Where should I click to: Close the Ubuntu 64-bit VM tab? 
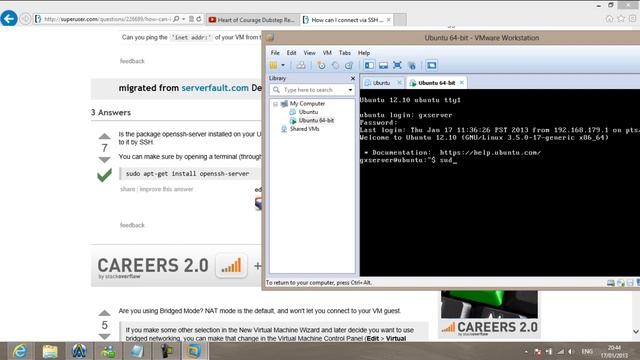pyautogui.click(x=462, y=82)
